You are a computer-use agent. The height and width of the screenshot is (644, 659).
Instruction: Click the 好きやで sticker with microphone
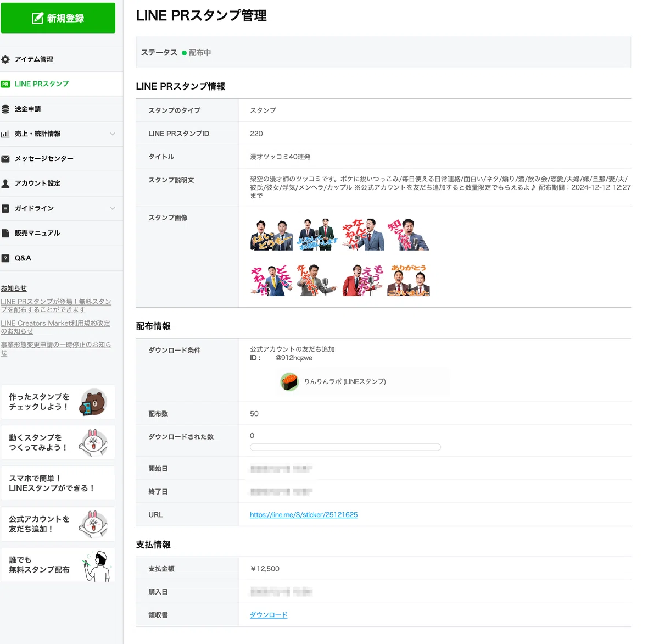[317, 280]
